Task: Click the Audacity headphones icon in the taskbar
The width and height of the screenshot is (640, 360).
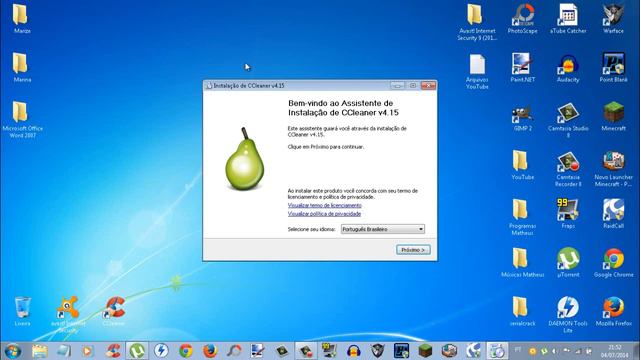Action: [353, 351]
